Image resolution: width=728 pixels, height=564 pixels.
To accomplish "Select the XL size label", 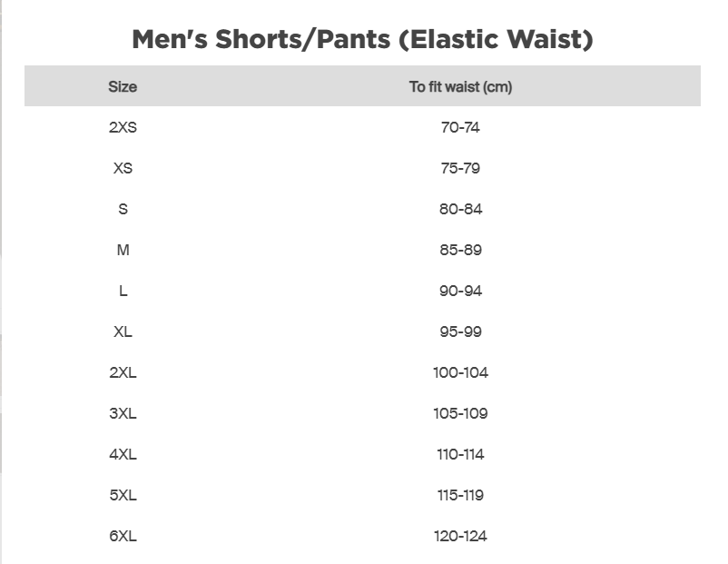I will coord(123,332).
